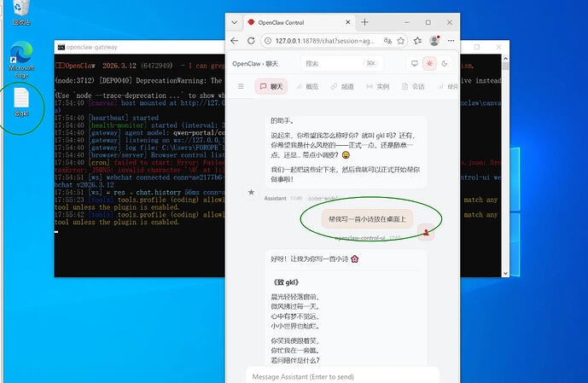588x383 pixels.
Task: Switch to light theme sun icon
Action: point(429,64)
